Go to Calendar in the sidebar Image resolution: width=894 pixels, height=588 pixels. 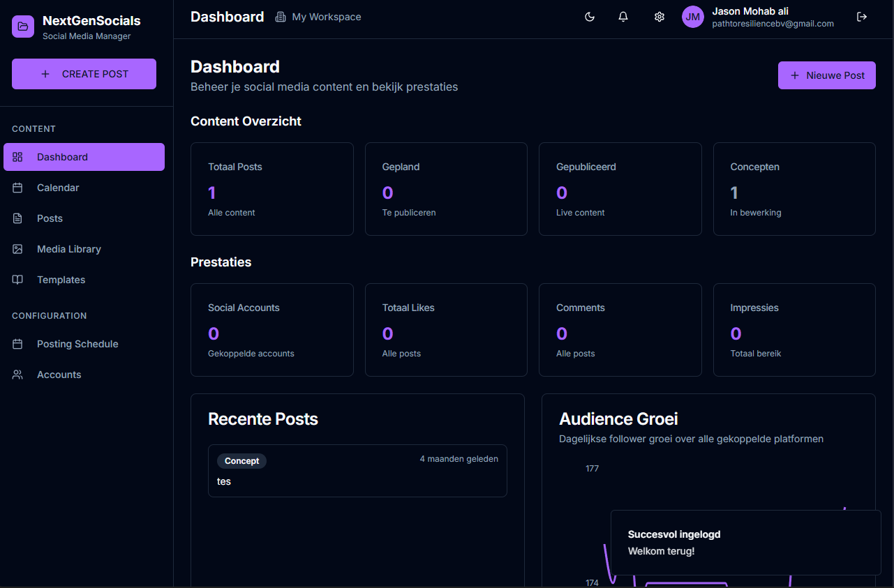(58, 188)
